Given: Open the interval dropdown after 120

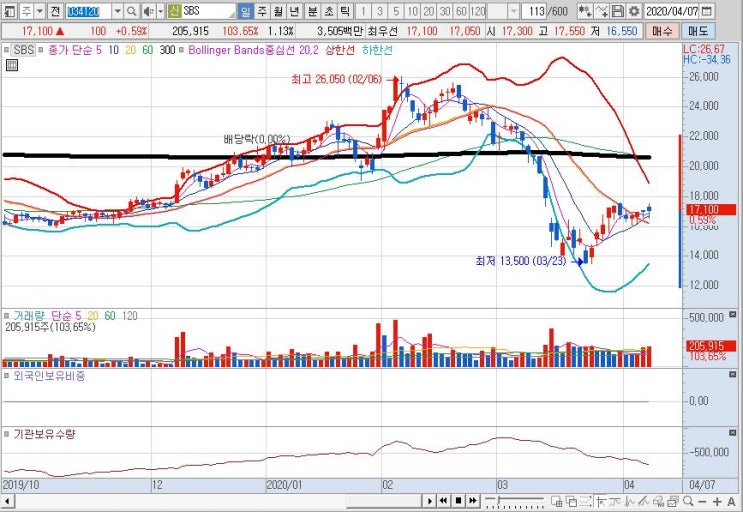Looking at the screenshot, I should coord(514,10).
